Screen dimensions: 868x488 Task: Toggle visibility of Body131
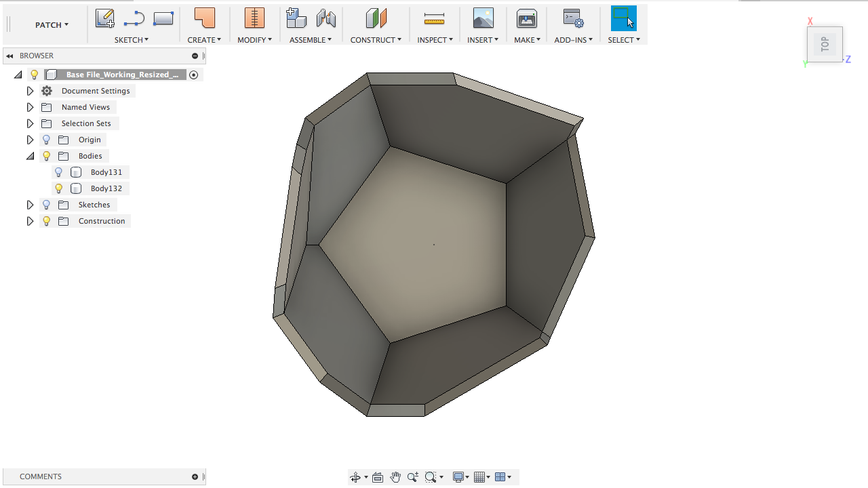click(x=58, y=172)
